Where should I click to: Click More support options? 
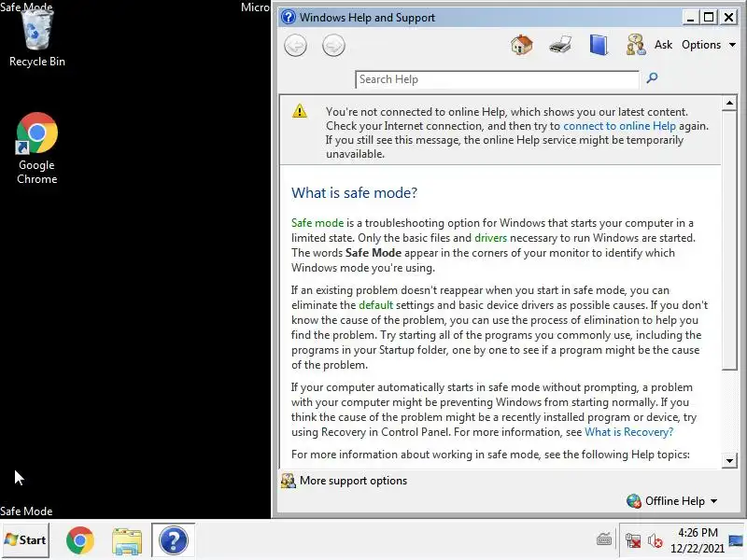click(344, 481)
